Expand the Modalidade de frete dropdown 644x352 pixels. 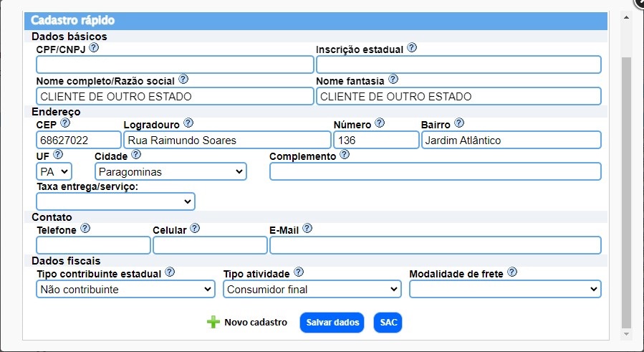tap(505, 289)
